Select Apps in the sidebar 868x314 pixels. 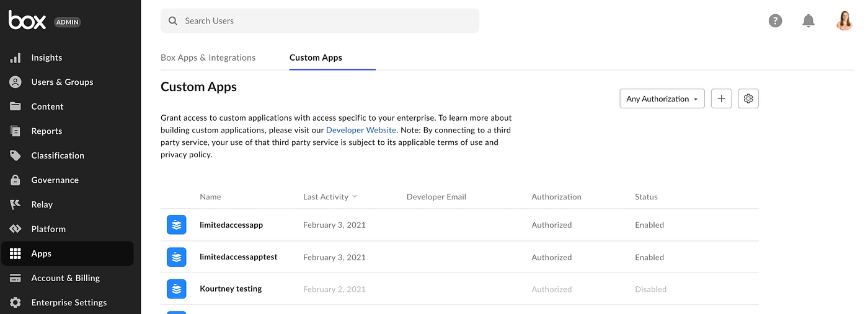(67, 253)
